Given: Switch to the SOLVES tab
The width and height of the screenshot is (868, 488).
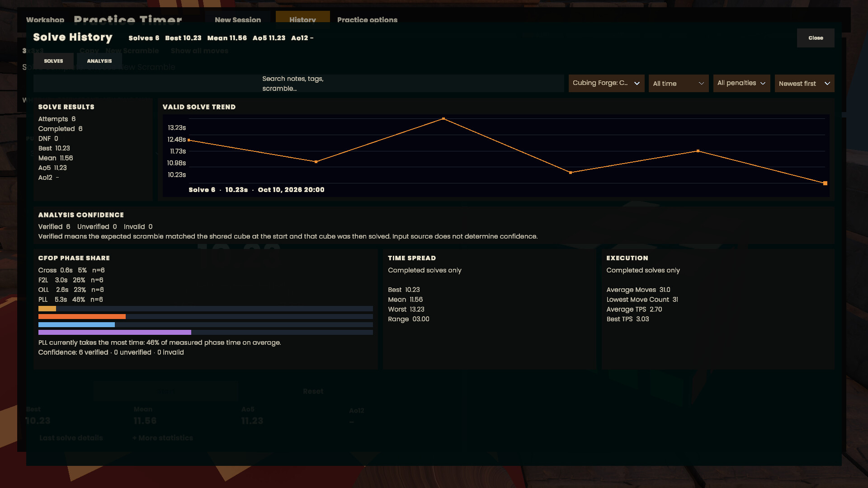Looking at the screenshot, I should tap(53, 61).
